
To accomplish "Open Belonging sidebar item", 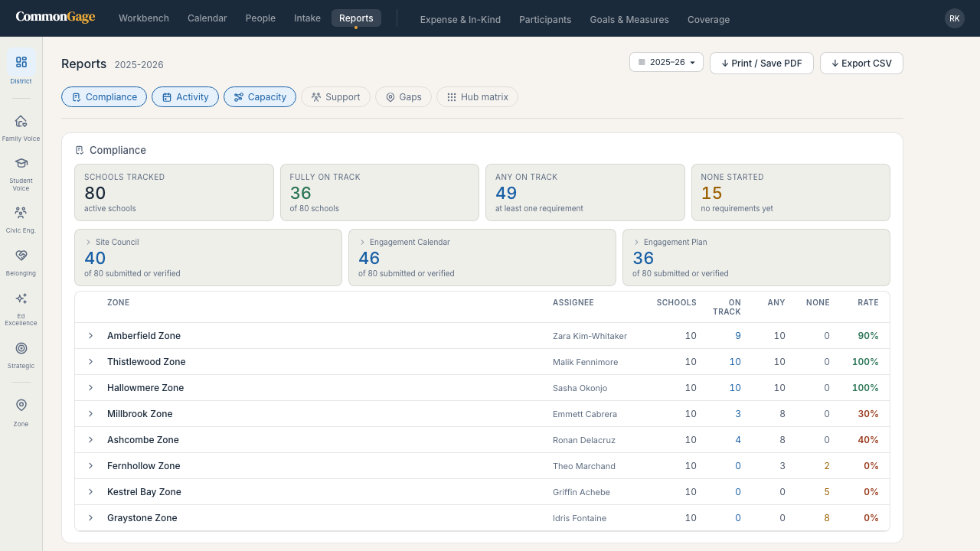I will point(21,262).
